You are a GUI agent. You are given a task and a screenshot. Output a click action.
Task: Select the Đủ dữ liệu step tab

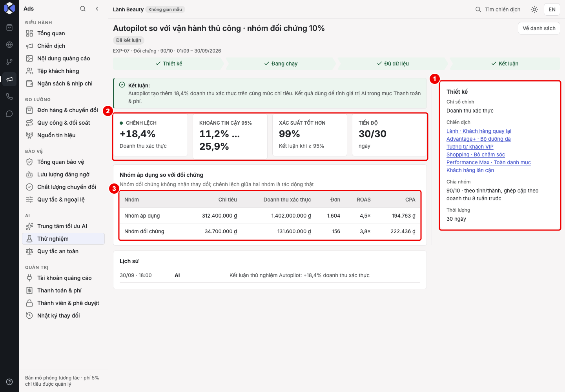click(x=393, y=64)
